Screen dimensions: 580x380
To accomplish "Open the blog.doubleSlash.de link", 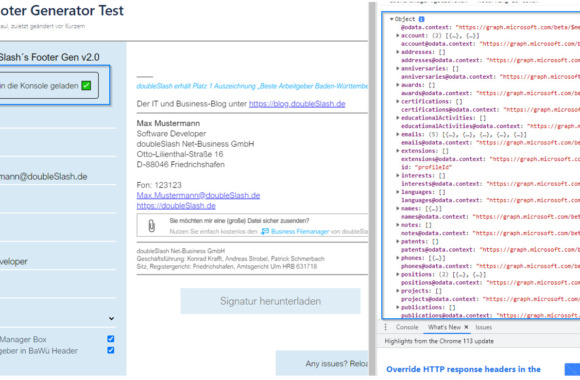I will click(x=297, y=104).
